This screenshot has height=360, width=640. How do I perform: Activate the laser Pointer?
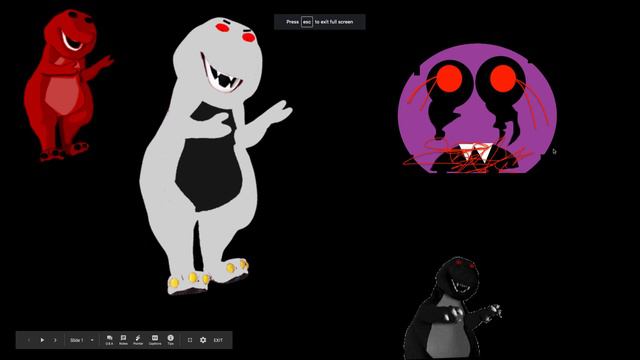(138, 340)
